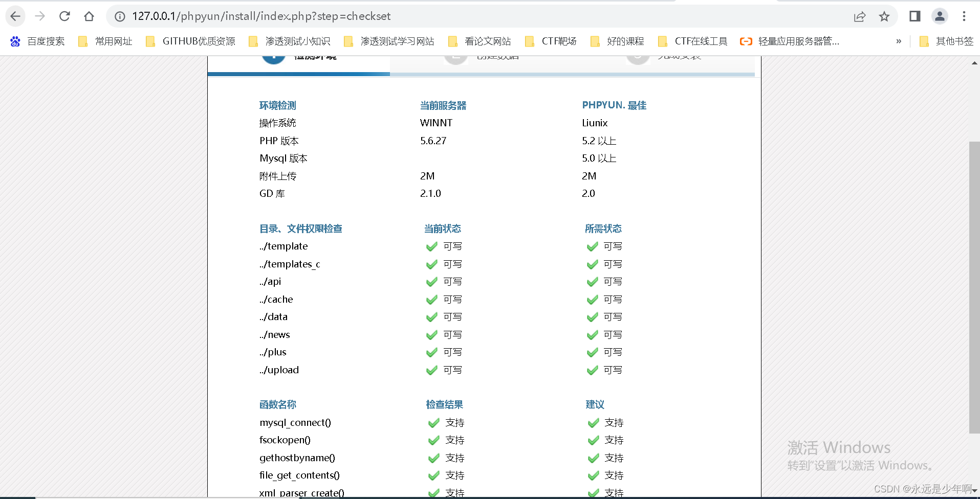This screenshot has height=499, width=980.
Task: Click required-state check icon for ../template
Action: 593,246
